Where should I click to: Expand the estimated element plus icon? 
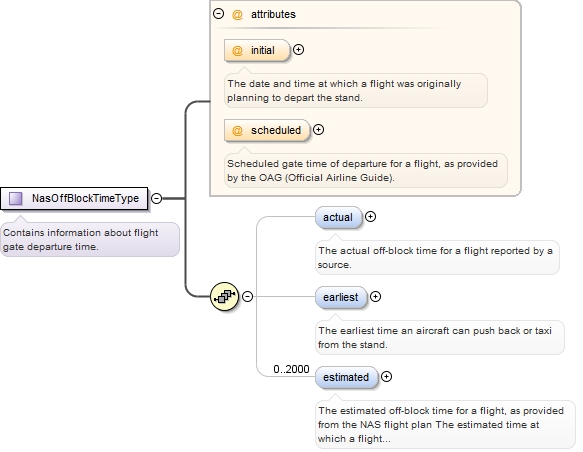[387, 377]
